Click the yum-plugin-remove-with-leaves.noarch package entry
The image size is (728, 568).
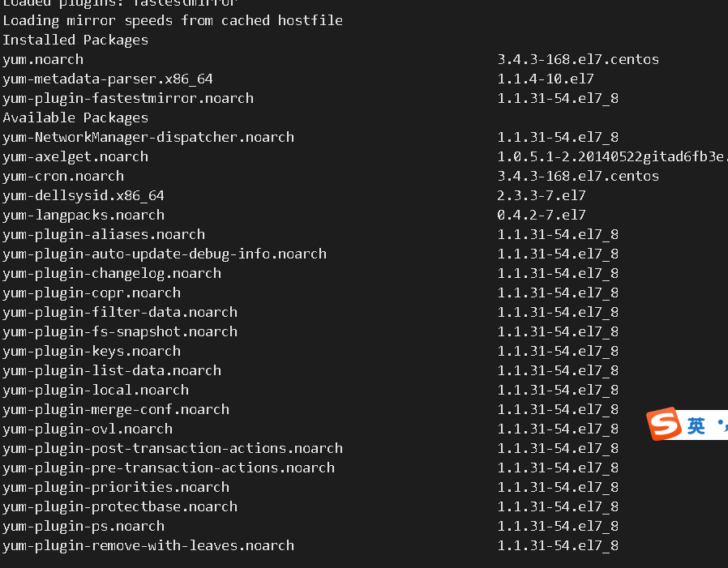click(148, 545)
